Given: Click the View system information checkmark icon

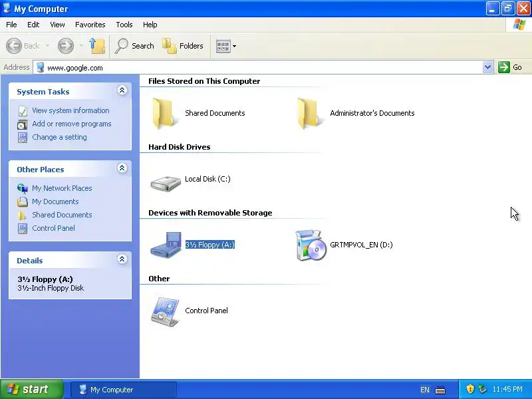Looking at the screenshot, I should point(23,111).
